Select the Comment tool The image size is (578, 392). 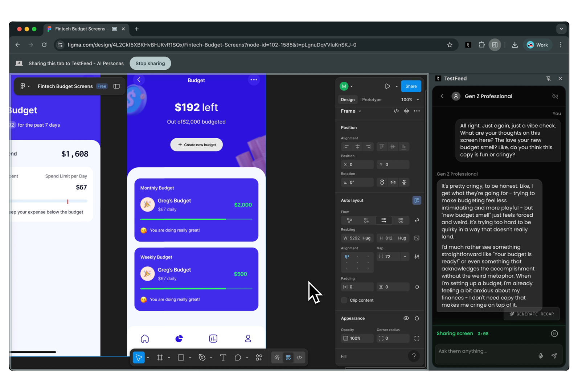tap(238, 358)
